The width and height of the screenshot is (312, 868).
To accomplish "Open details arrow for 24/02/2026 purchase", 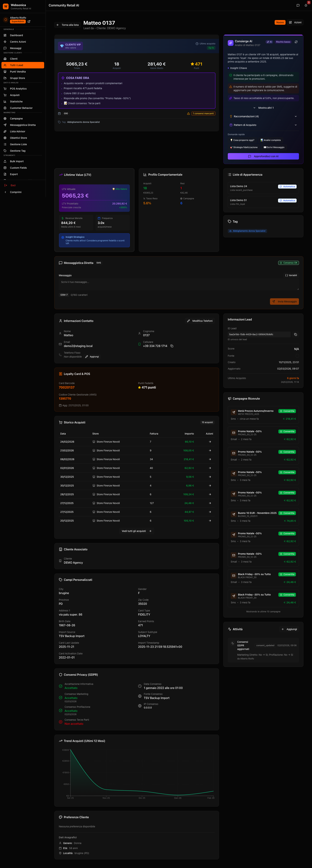I will 210,442.
